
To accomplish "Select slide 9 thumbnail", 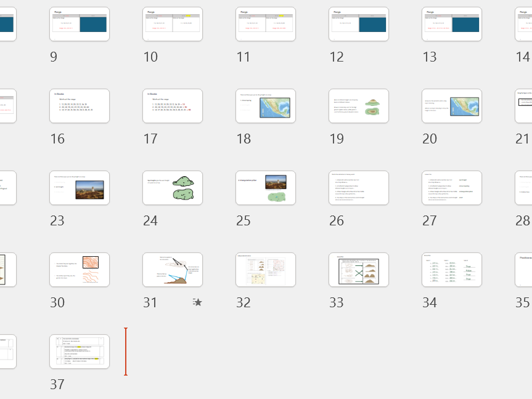I will (80, 25).
